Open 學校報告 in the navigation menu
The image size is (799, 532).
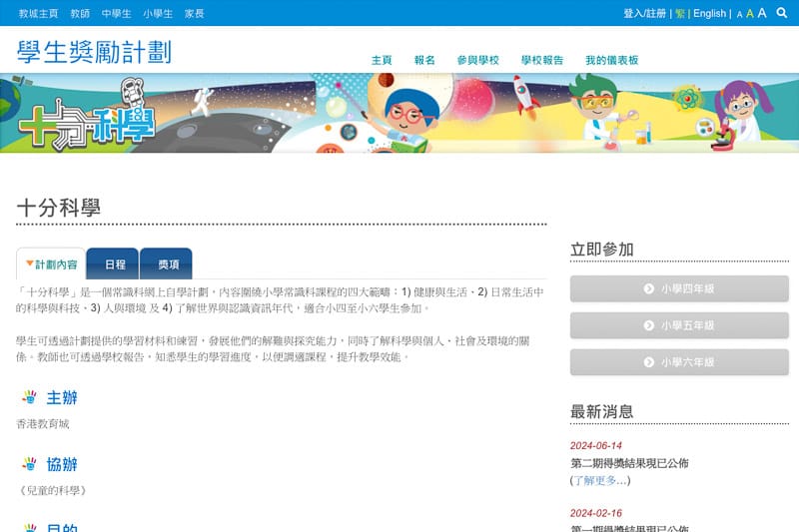[542, 60]
